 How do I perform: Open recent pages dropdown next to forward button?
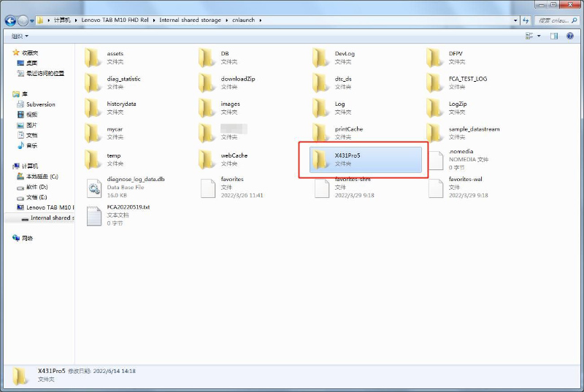click(x=32, y=20)
